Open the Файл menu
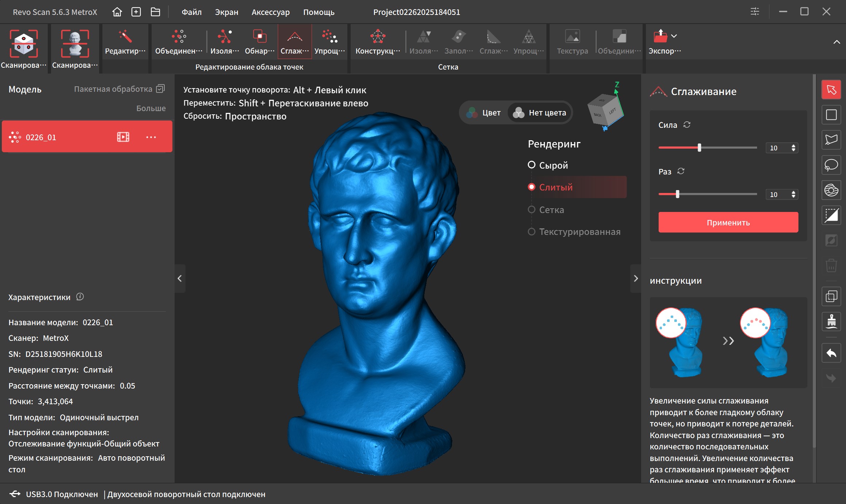This screenshot has height=504, width=846. click(191, 12)
